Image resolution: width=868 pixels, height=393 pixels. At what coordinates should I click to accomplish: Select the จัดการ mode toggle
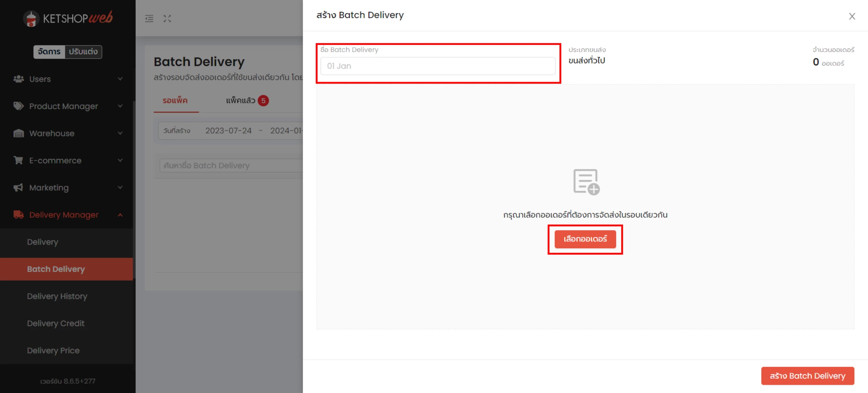[x=49, y=51]
